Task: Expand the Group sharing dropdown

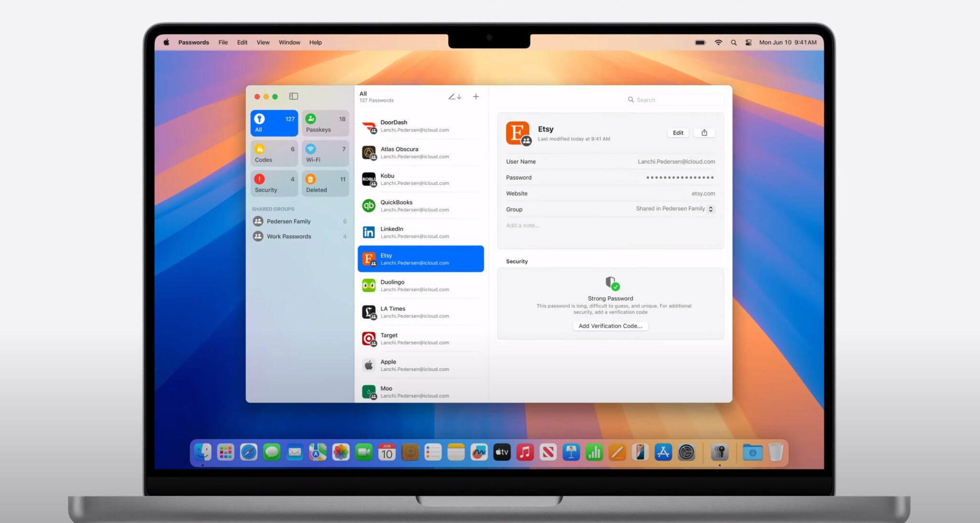Action: coord(711,209)
